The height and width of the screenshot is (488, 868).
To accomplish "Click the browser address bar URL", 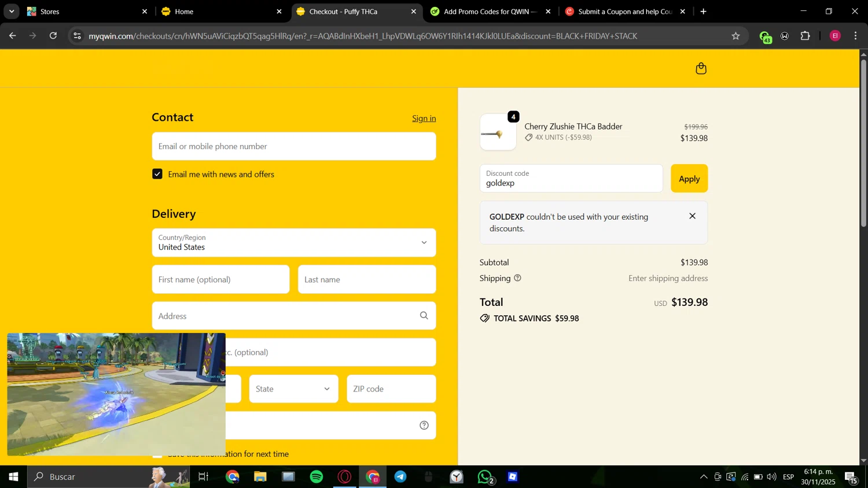I will (363, 36).
